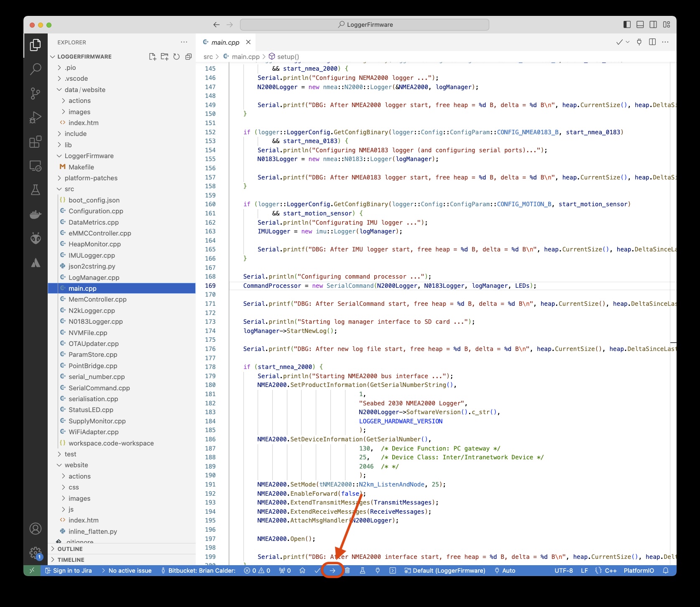Click the src breadcrumb
This screenshot has height=607, width=700.
point(208,57)
